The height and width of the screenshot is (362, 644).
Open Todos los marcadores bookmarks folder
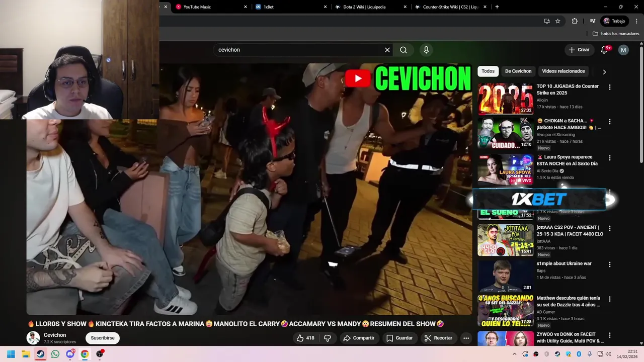pos(616,34)
